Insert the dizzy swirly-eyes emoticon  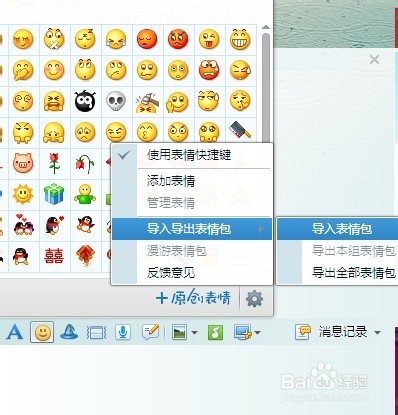pos(23,101)
